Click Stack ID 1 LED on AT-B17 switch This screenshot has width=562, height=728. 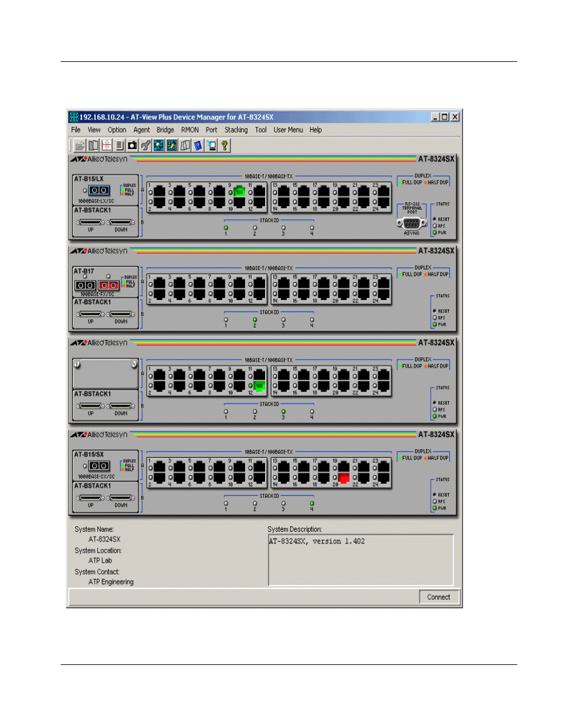226,319
